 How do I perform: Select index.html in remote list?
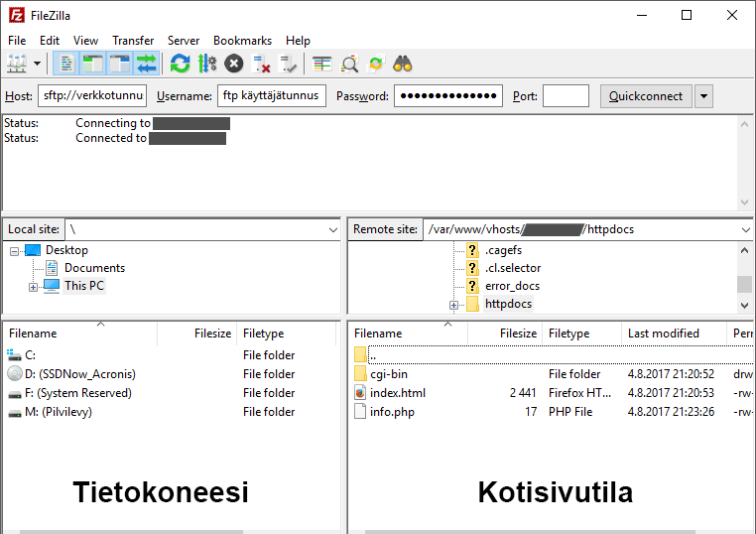pos(552,393)
